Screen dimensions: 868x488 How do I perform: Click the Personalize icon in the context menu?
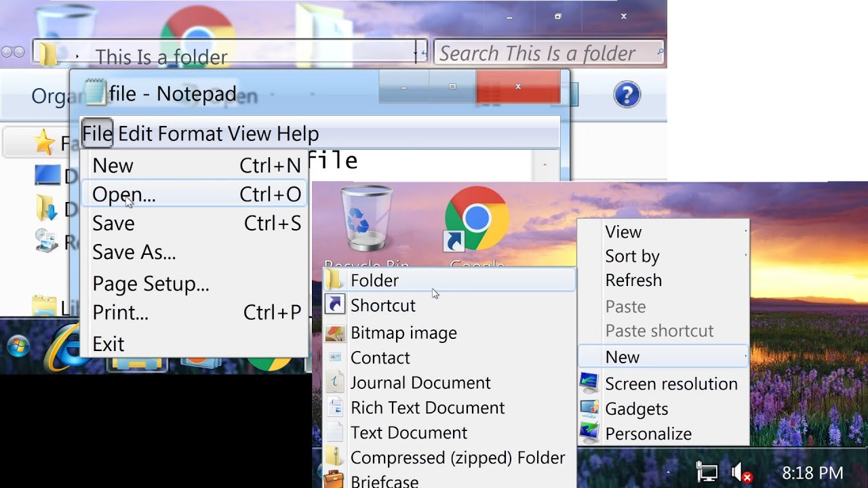pyautogui.click(x=589, y=433)
